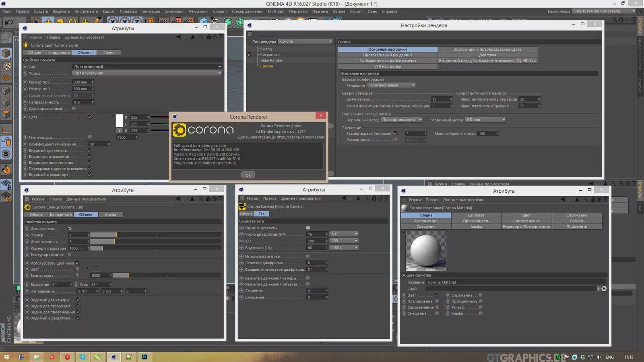644x362 pixels.
Task: Toggle Текстурированное checkbox in Corona Sun
Action: click(70, 255)
